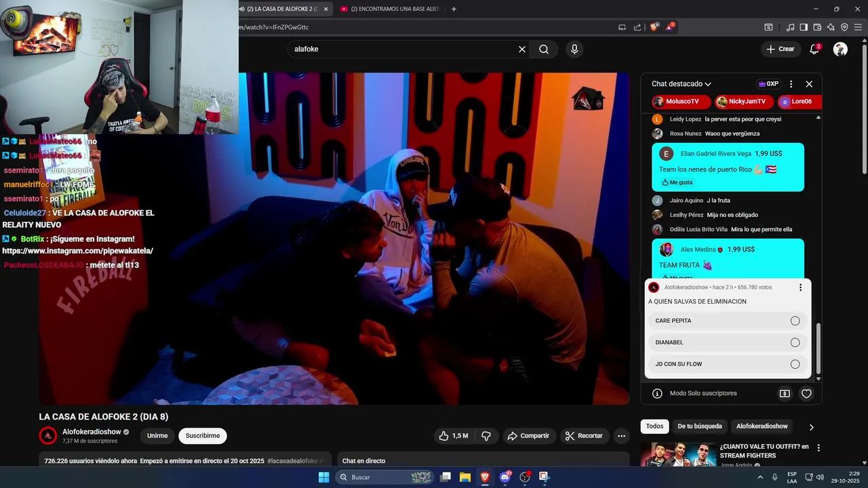Click the Compartir button
The width and height of the screenshot is (868, 488).
tap(528, 436)
